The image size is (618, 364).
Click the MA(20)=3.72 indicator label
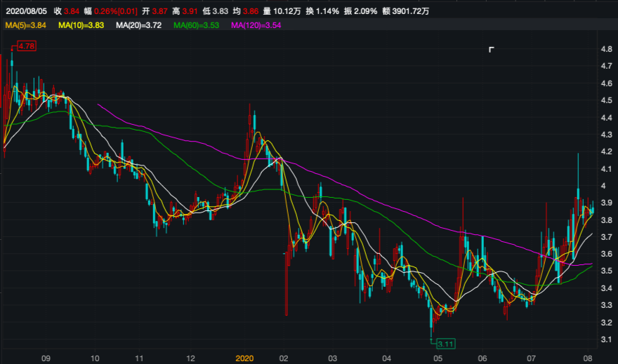pyautogui.click(x=139, y=25)
